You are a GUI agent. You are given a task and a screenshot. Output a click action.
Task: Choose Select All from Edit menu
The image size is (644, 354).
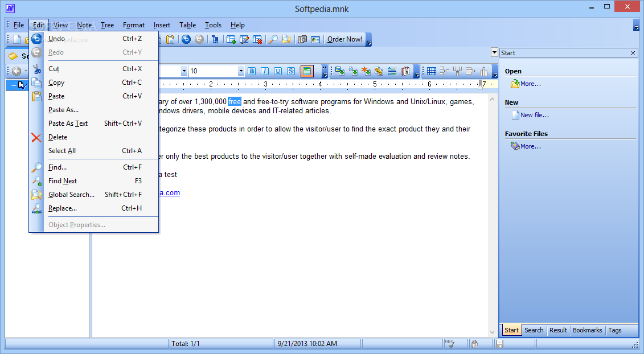pyautogui.click(x=93, y=151)
